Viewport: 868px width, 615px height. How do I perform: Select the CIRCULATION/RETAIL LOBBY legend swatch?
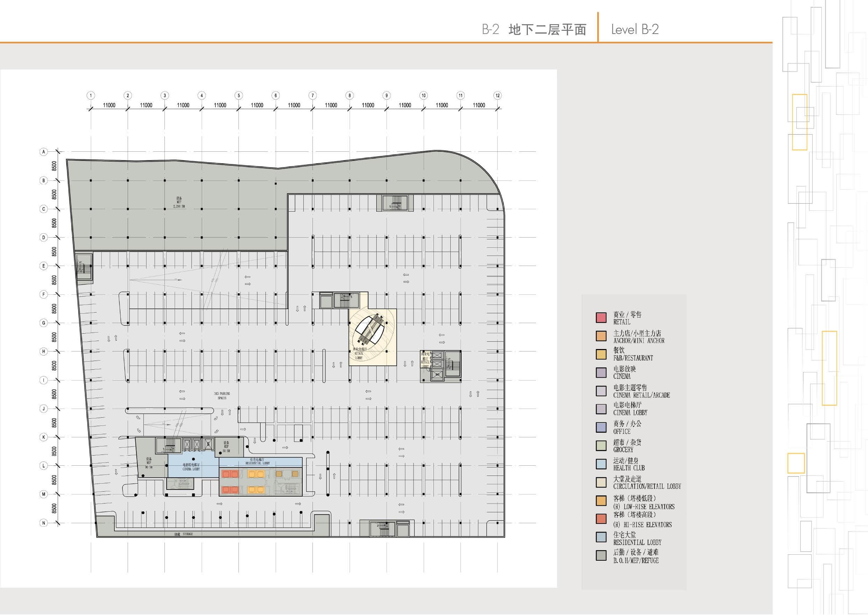point(601,483)
